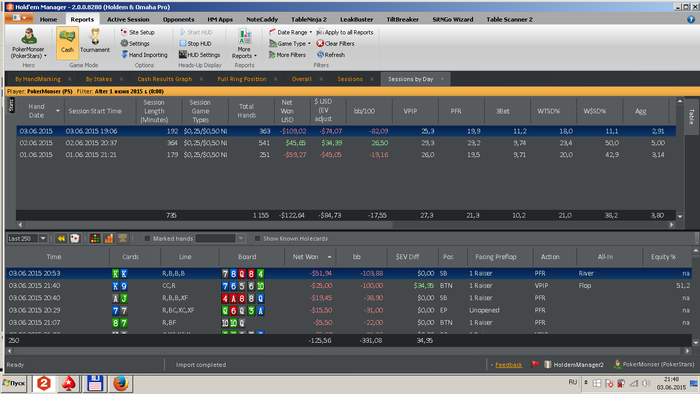Close the Sessions by Day tab
The image size is (700, 394).
point(442,79)
